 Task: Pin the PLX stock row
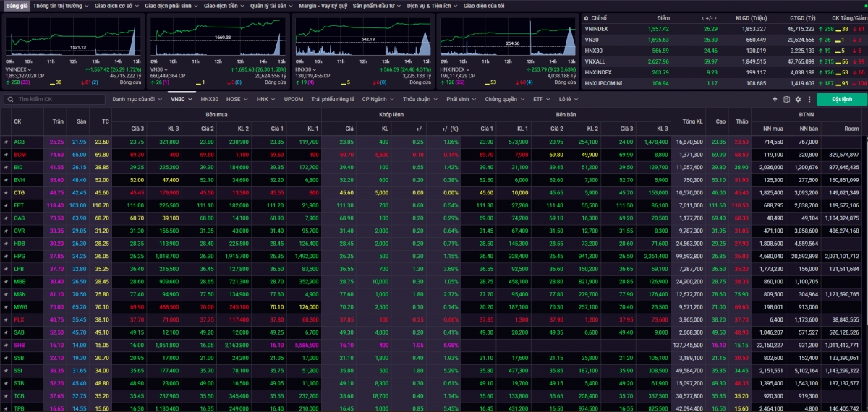5,319
